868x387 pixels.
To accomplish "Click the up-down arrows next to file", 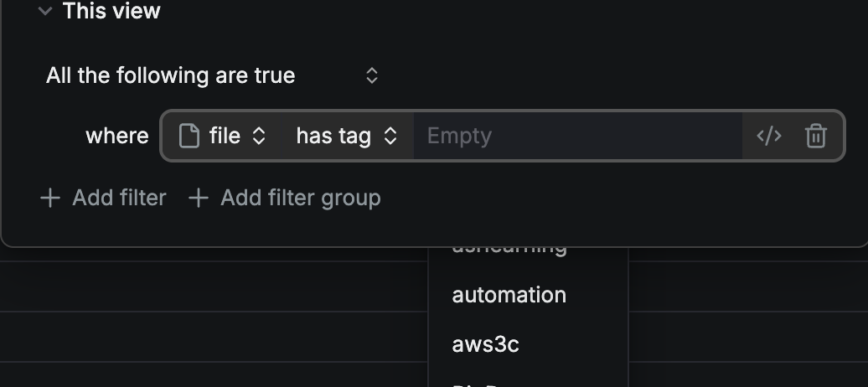I will click(x=259, y=136).
